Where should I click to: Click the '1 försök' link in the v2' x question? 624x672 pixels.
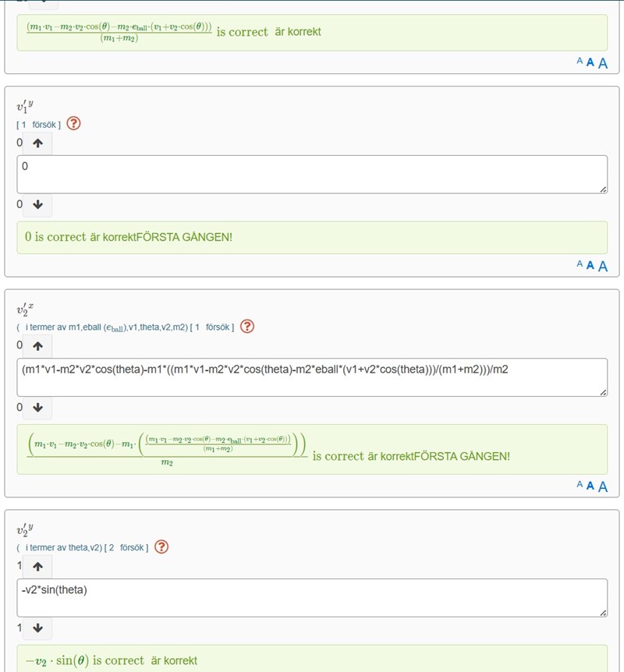pyautogui.click(x=211, y=327)
